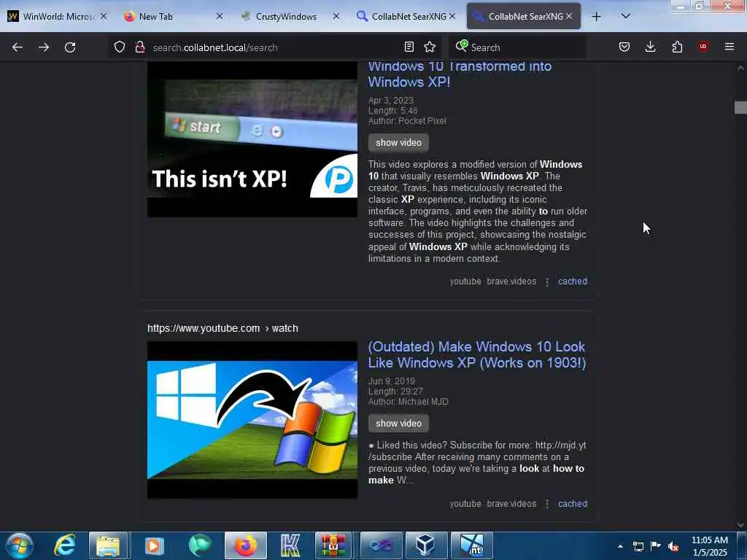Image resolution: width=747 pixels, height=560 pixels.
Task: Show video for Pocket Pixel result
Action: coord(398,142)
